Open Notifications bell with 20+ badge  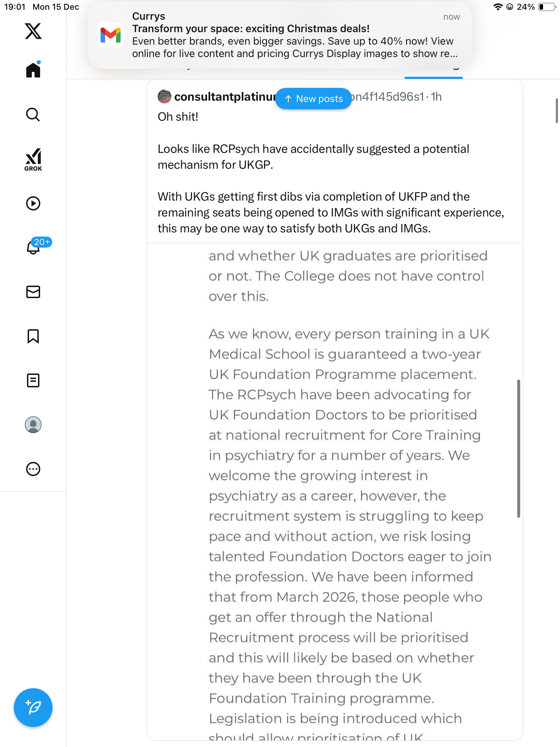click(33, 247)
